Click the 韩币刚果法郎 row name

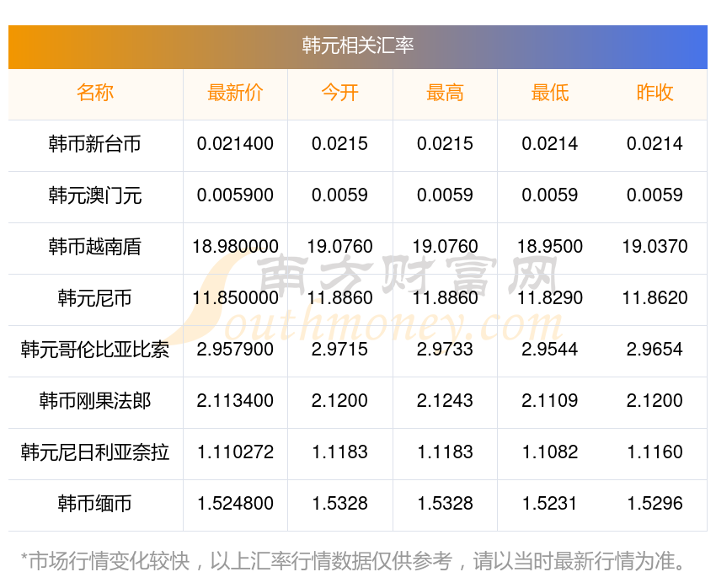(x=95, y=401)
